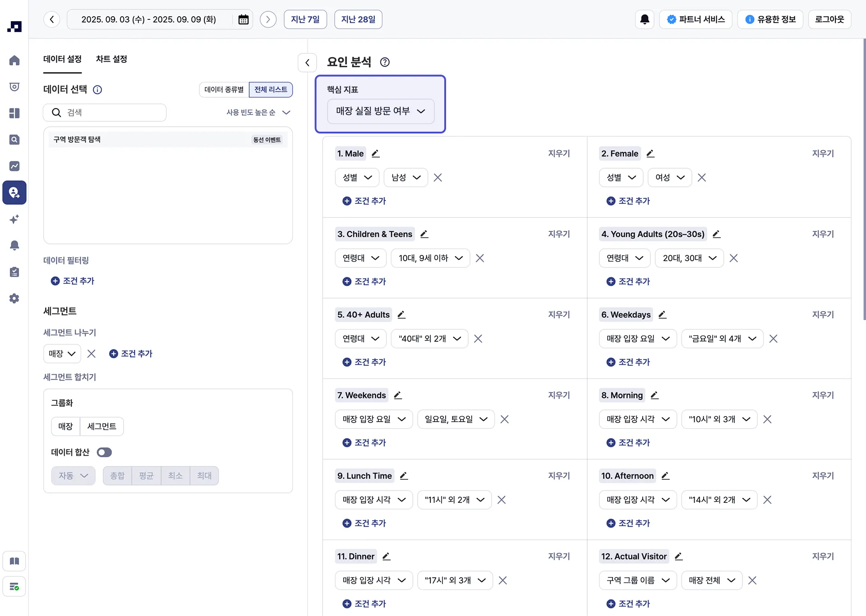Select 전체 리스트 view toggle

tap(271, 89)
